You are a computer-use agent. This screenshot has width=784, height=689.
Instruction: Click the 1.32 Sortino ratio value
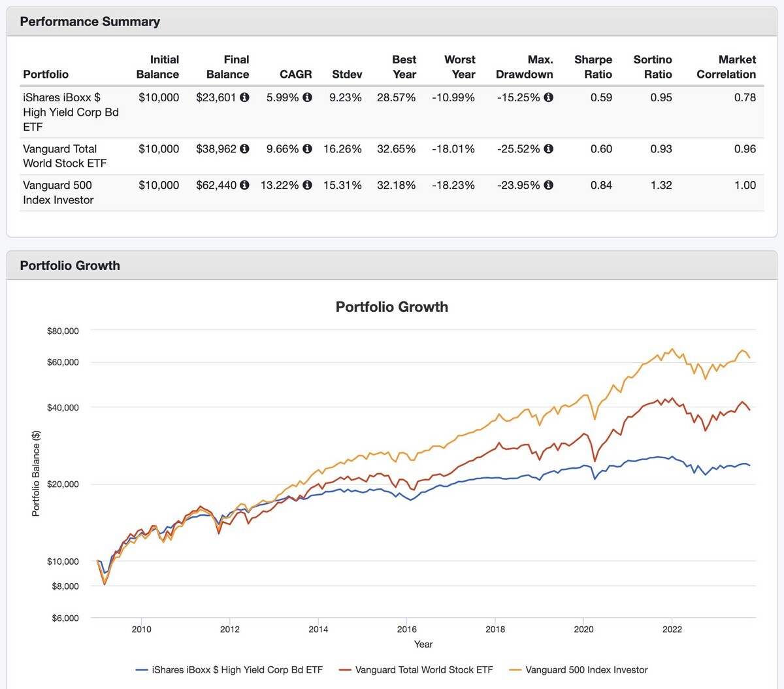(x=661, y=185)
